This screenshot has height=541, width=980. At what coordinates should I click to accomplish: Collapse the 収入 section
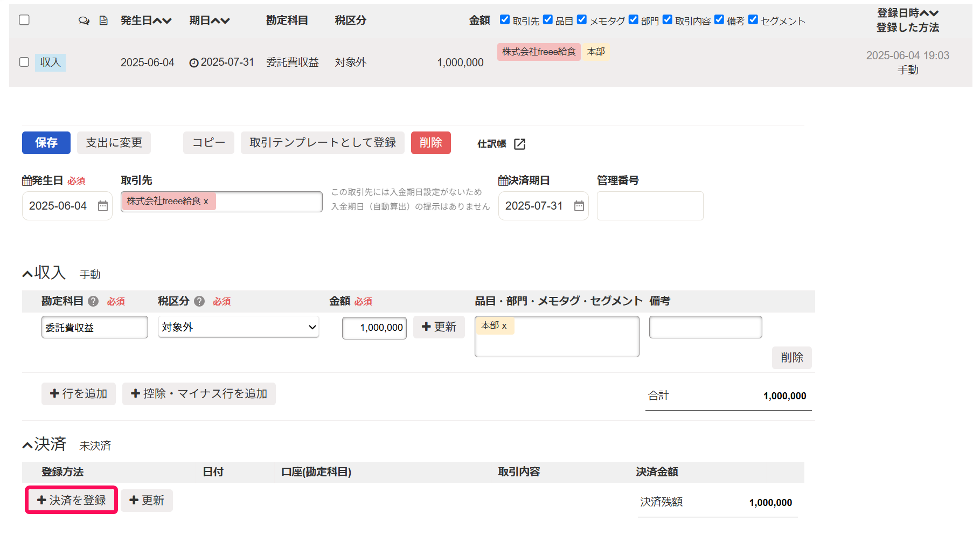tap(27, 274)
